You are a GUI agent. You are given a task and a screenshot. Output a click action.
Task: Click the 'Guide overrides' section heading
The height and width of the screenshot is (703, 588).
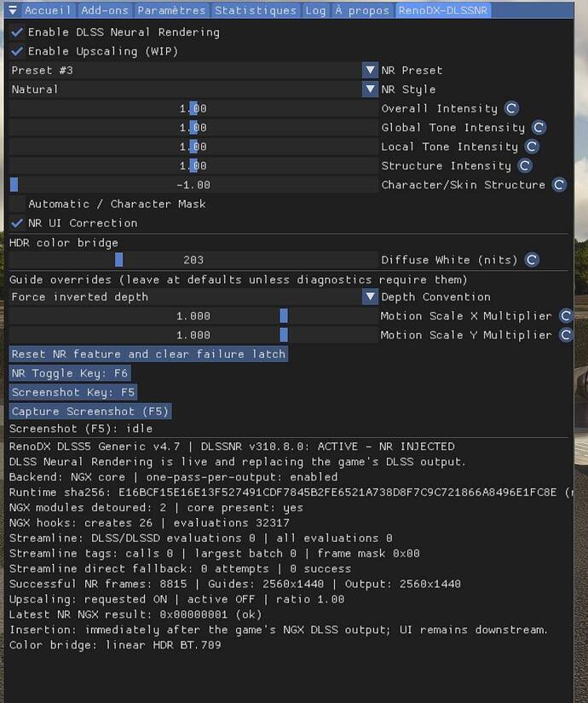pos(238,279)
